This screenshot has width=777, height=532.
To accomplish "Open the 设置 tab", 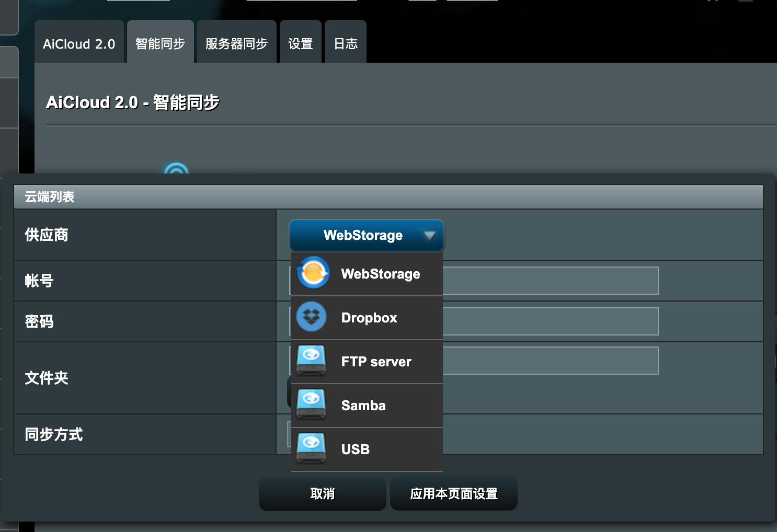I will click(x=301, y=42).
